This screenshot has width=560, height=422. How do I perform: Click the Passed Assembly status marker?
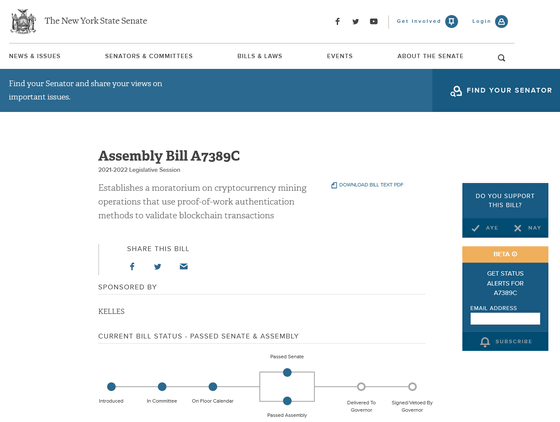click(x=287, y=401)
